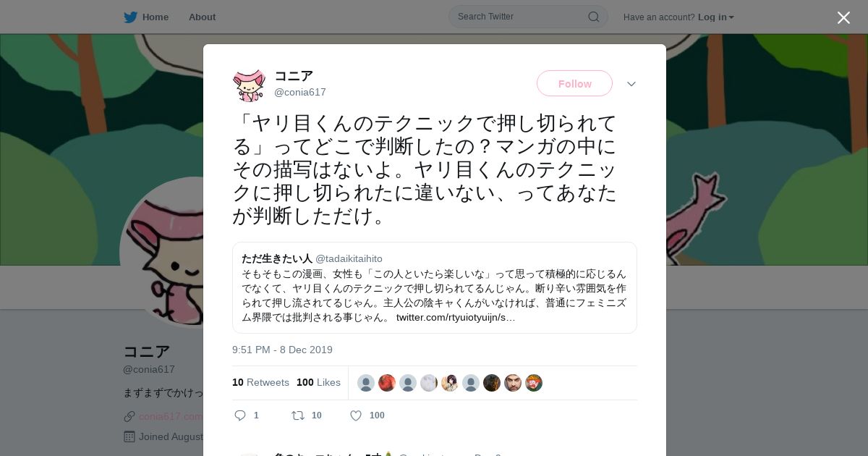Like the tweet with heart icon
The image size is (868, 456).
[356, 415]
